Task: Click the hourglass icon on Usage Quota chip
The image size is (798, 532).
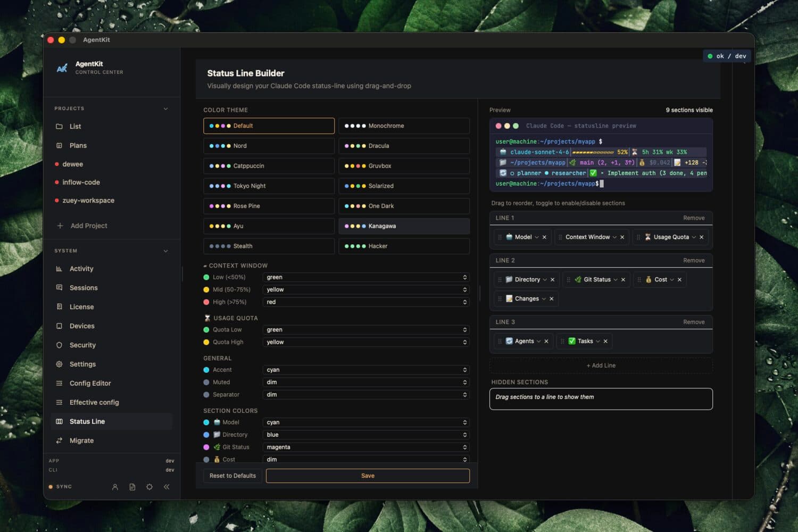Action: coord(647,237)
